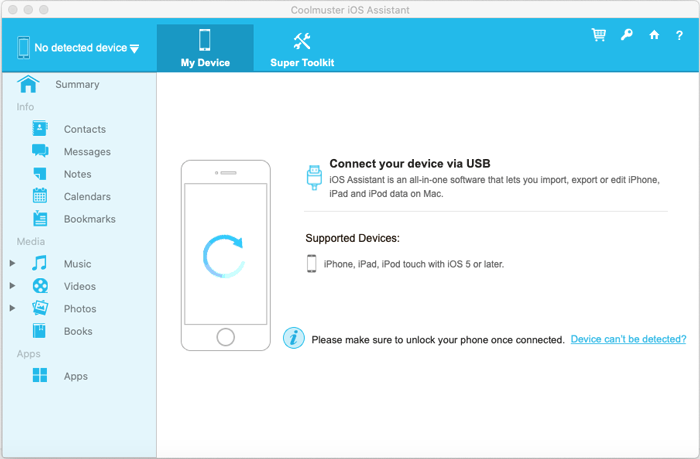Click the Contacts address book icon
This screenshot has width=700, height=459.
40,129
